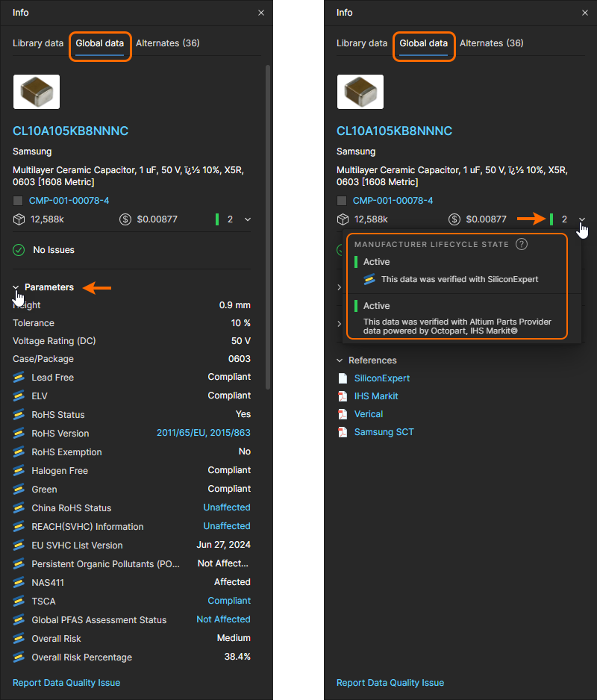Select Global data tab in right panel
The image size is (597, 700).
tap(423, 43)
